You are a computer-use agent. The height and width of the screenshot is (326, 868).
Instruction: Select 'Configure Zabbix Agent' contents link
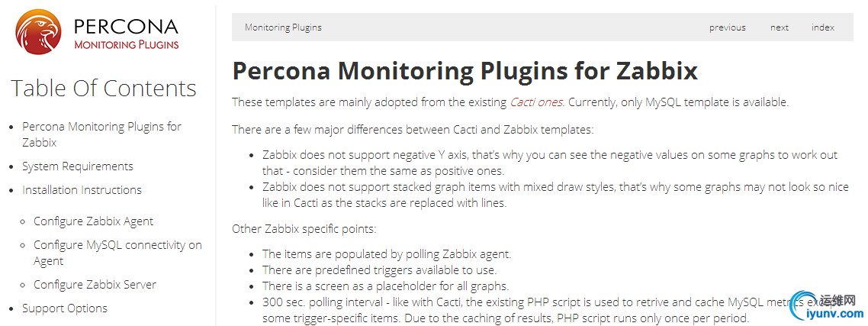[x=93, y=221]
